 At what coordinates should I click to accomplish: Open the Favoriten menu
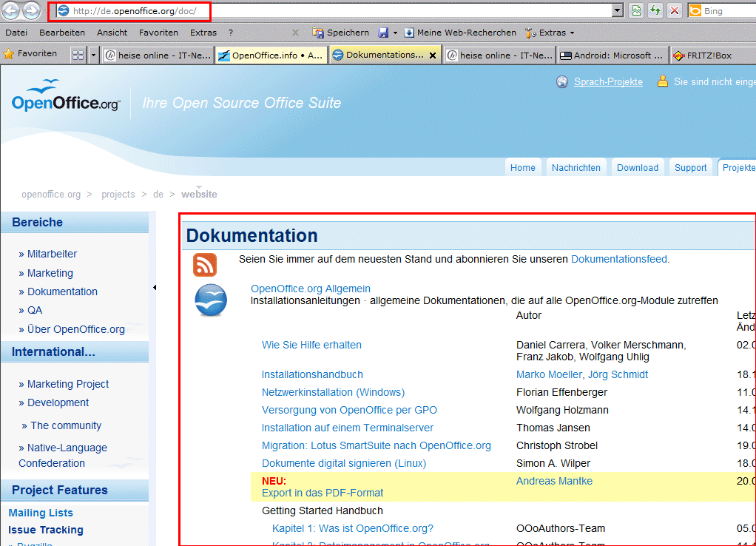coord(158,33)
